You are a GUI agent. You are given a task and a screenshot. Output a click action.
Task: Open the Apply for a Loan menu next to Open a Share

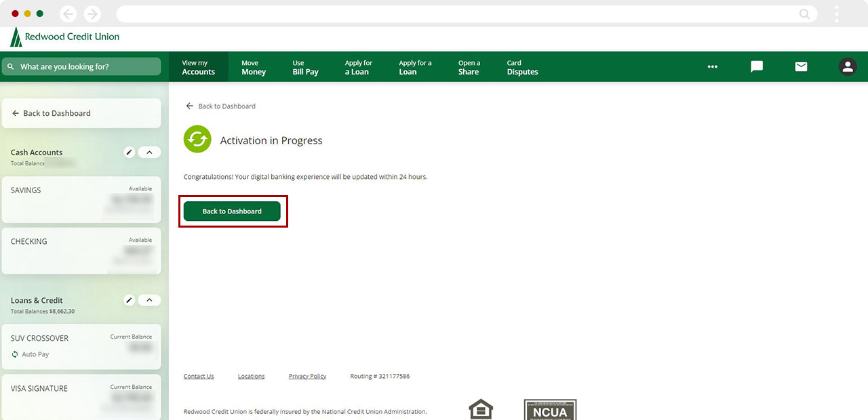click(415, 67)
